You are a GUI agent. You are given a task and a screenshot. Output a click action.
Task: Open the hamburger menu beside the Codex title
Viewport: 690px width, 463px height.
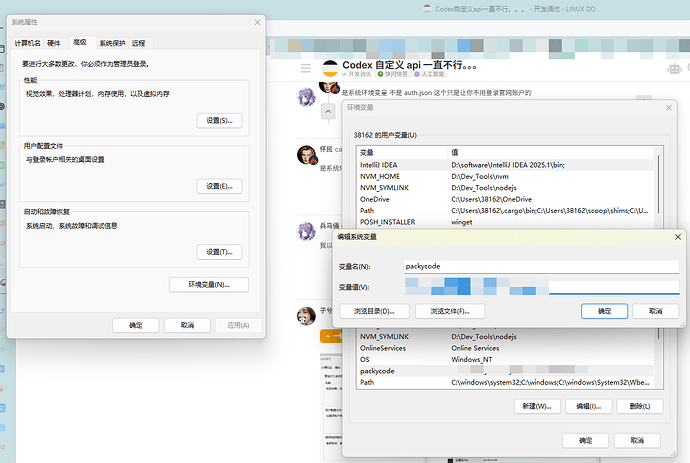click(x=306, y=68)
